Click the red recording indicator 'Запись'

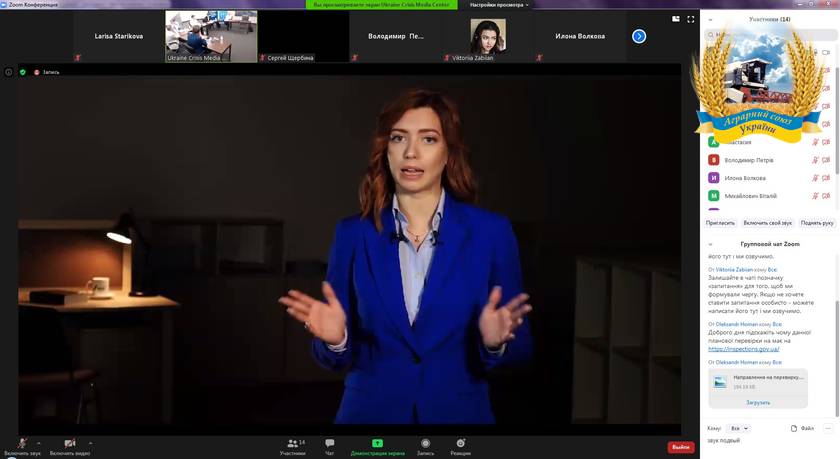[x=47, y=72]
